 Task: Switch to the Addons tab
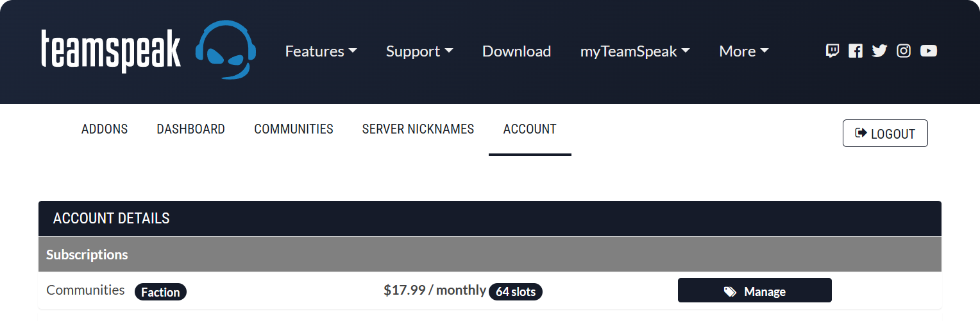pos(105,129)
